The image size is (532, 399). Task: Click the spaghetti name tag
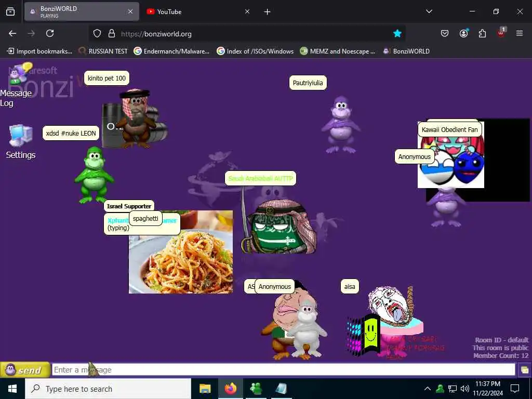tap(145, 219)
